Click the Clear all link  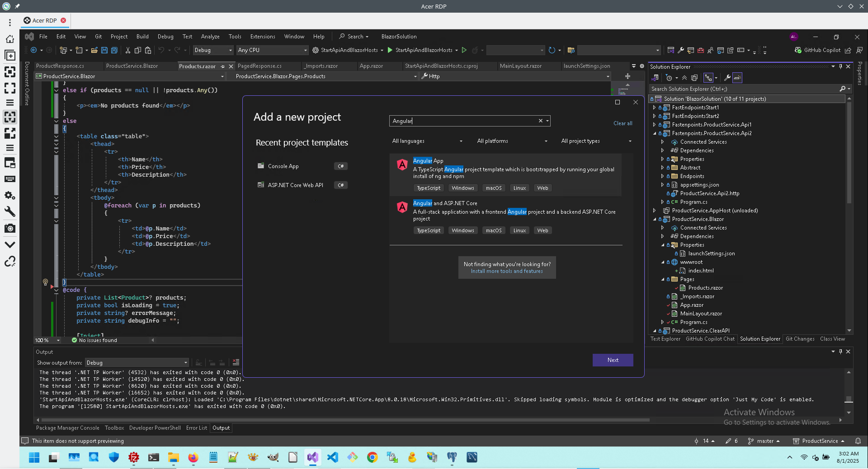click(x=623, y=123)
